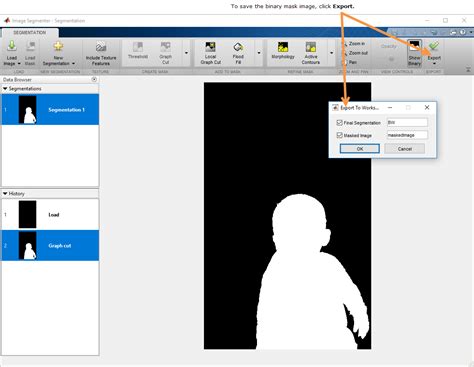
Task: Select the Flood Fill tool
Action: [238, 53]
